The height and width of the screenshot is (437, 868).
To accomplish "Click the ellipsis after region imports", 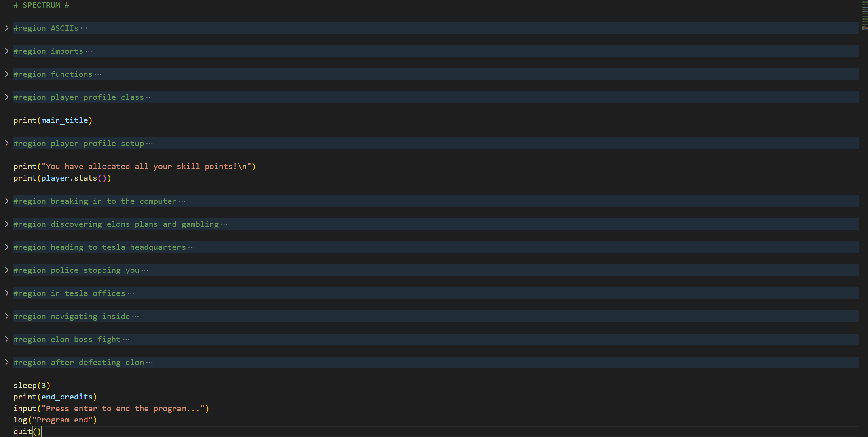I will pyautogui.click(x=89, y=51).
